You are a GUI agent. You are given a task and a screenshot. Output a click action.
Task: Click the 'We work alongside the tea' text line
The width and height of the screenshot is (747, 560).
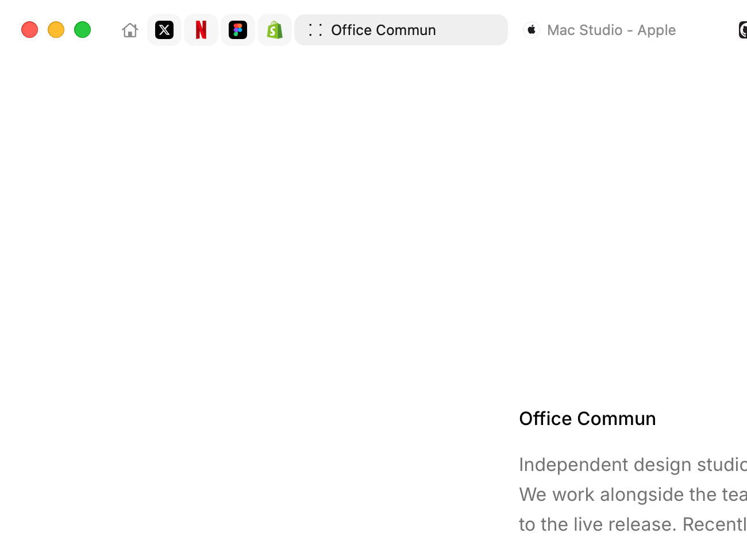click(x=633, y=495)
